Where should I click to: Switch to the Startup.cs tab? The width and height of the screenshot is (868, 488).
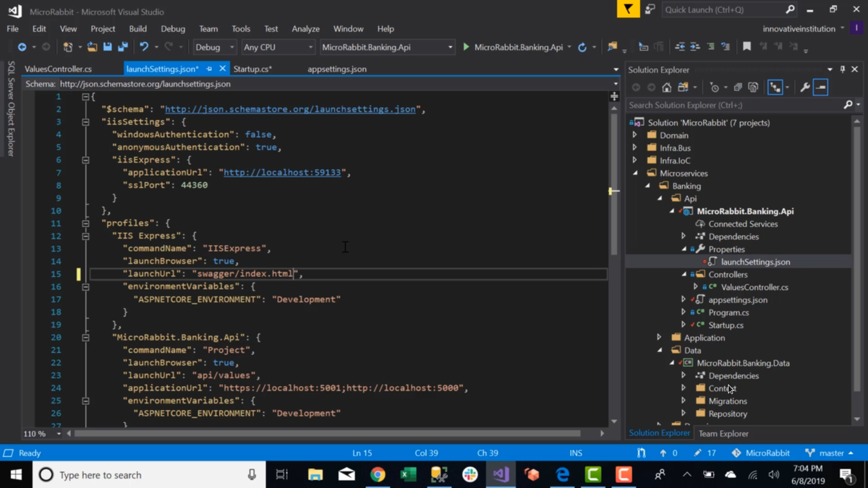click(x=252, y=69)
